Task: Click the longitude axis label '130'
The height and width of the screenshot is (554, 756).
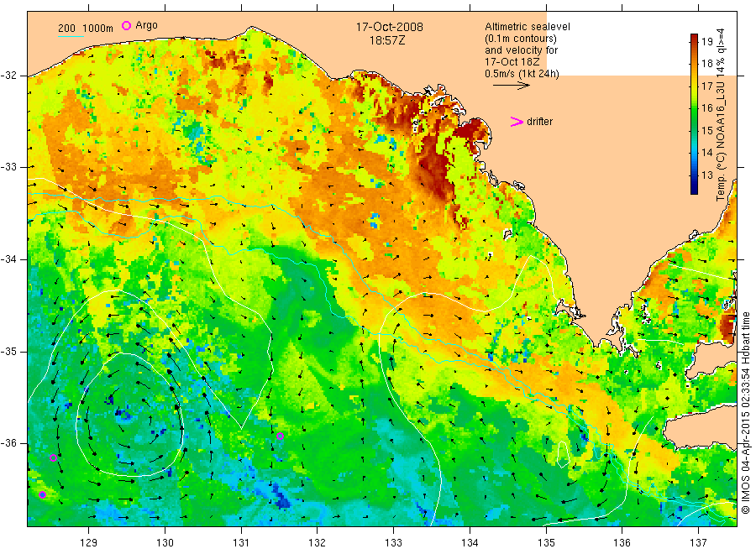Action: click(x=165, y=543)
